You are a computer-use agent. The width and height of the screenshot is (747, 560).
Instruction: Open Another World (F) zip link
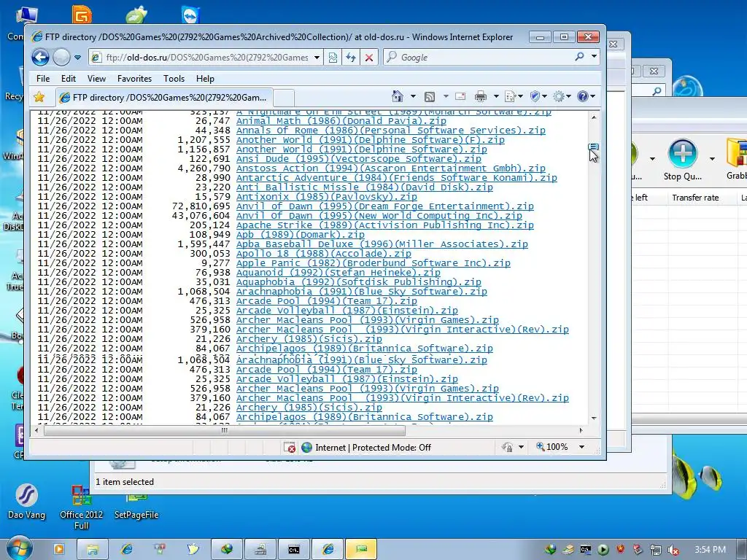(370, 140)
